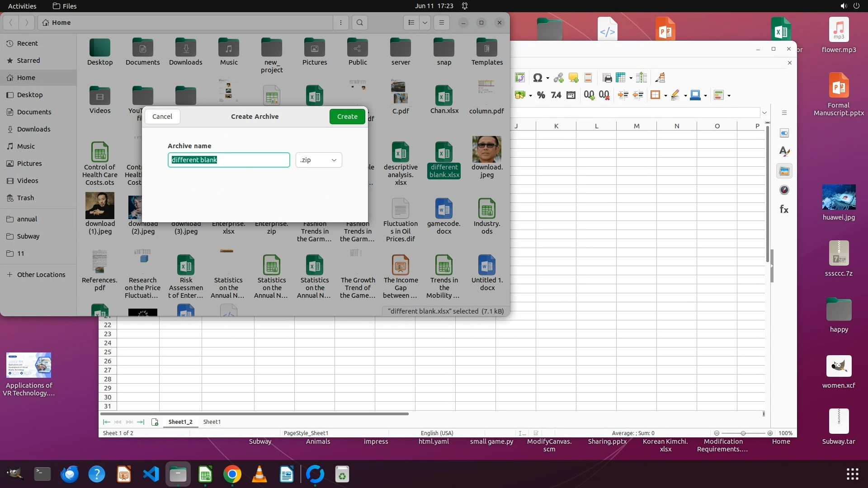Expand the Borders dropdown arrow
The height and width of the screenshot is (488, 868).
(665, 95)
